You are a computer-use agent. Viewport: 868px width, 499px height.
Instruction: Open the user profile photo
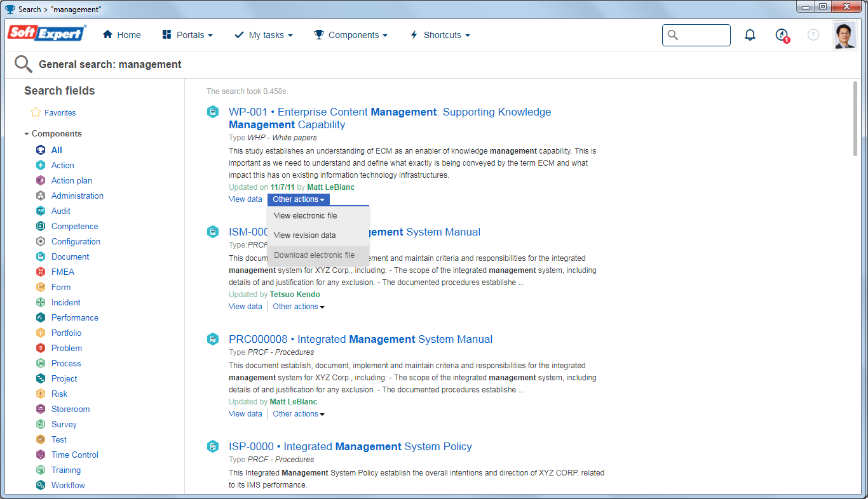844,36
